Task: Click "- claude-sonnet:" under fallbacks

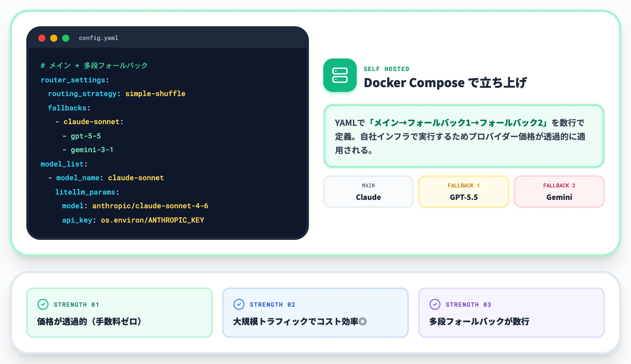Action: coord(89,122)
